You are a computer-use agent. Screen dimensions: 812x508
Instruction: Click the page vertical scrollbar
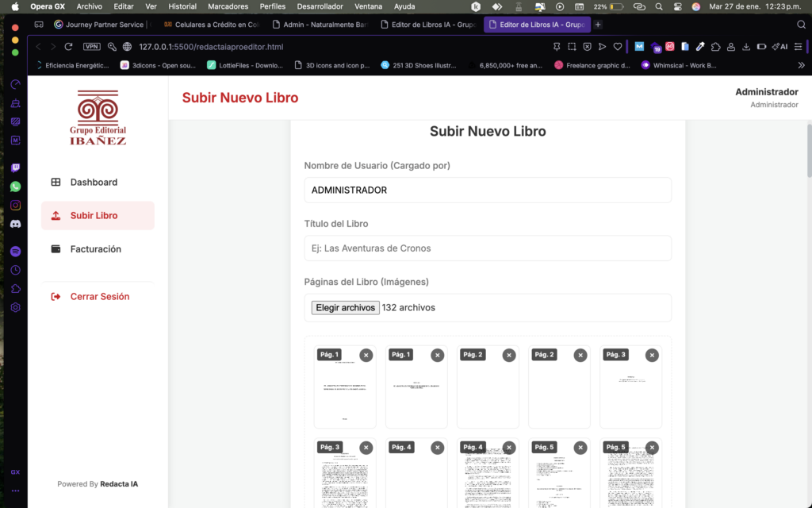[808, 151]
